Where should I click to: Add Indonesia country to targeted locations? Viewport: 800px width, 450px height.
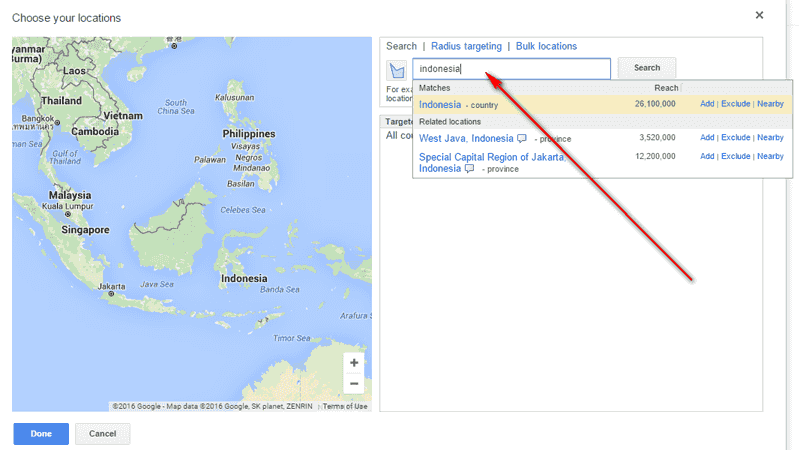click(x=707, y=104)
